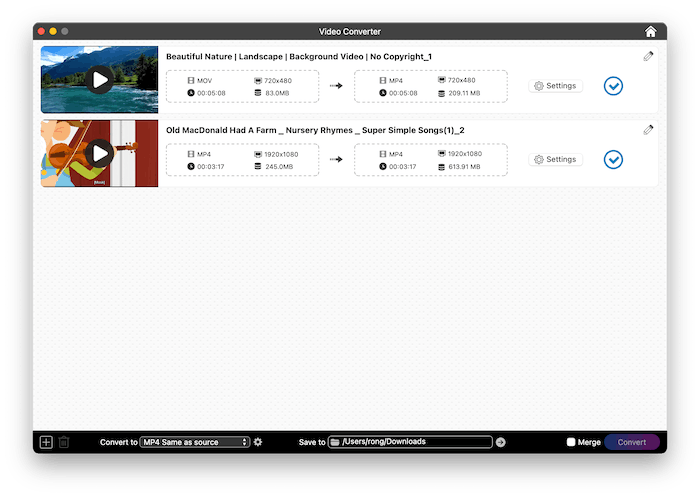This screenshot has width=700, height=497.
Task: Click the 83.0MB source size value
Action: click(x=277, y=93)
